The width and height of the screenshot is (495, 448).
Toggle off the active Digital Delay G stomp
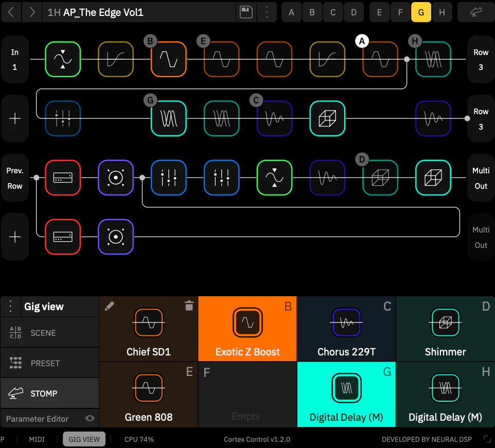tap(346, 394)
